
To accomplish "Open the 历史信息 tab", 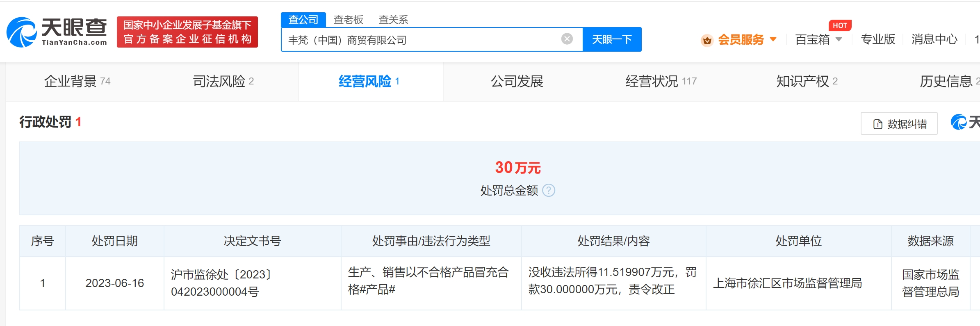I will click(950, 81).
